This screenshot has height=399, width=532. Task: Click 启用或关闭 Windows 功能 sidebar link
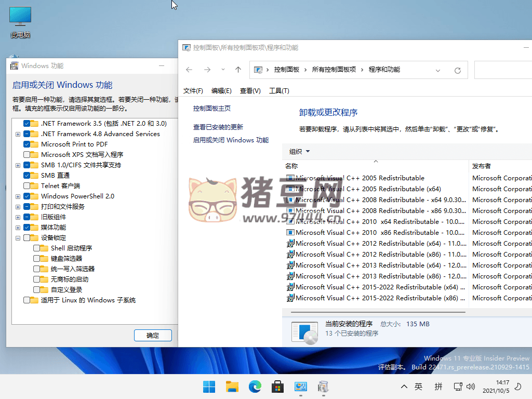[x=231, y=140]
